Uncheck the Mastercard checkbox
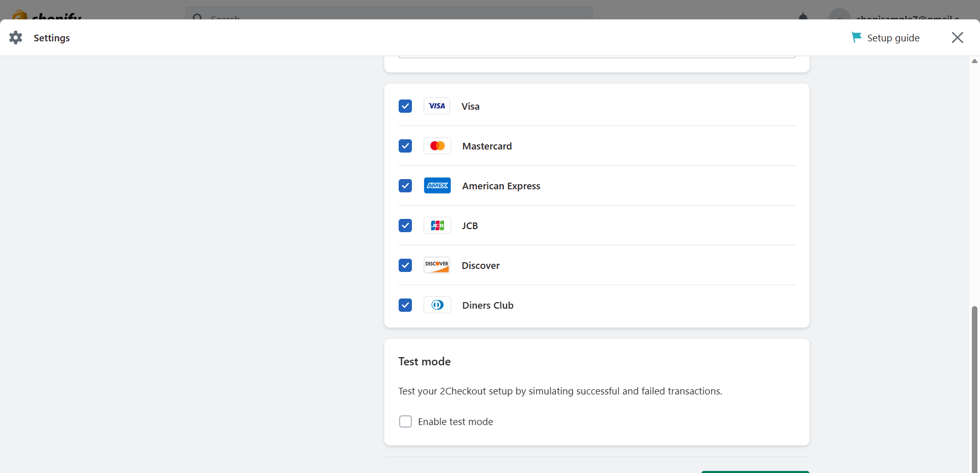Screen dimensions: 980x473 click(x=405, y=146)
